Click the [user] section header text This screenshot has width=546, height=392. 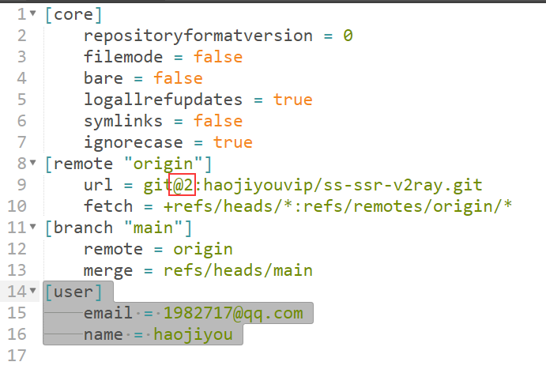pyautogui.click(x=73, y=292)
